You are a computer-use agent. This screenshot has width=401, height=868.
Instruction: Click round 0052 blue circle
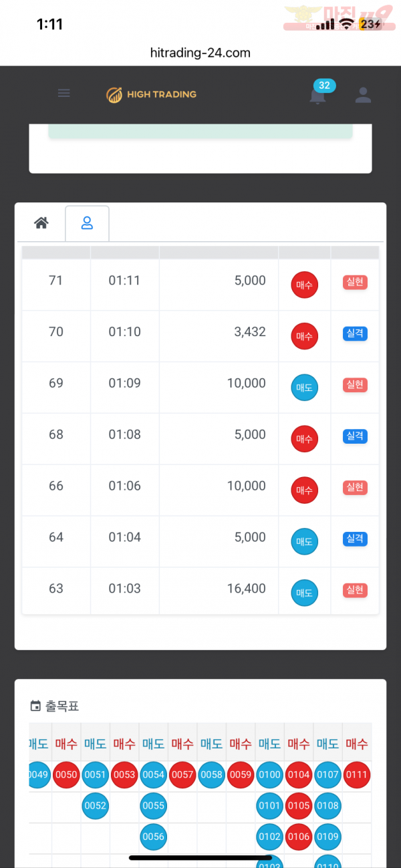click(96, 806)
